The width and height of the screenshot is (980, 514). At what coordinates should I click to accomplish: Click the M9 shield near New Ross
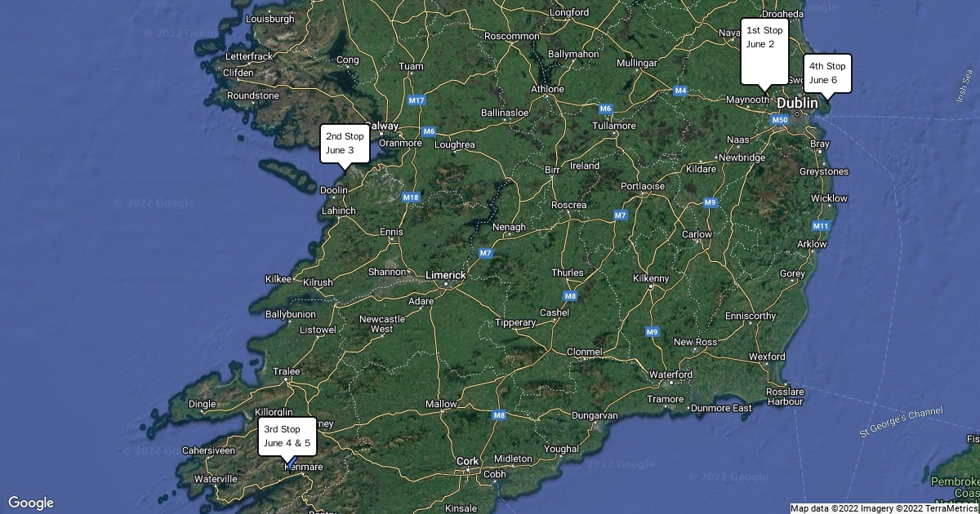pyautogui.click(x=652, y=331)
